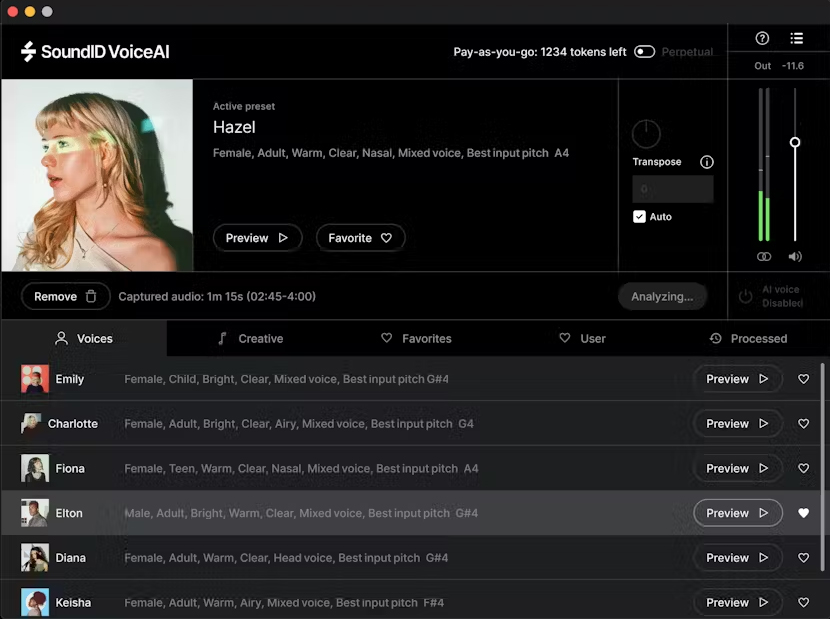The width and height of the screenshot is (830, 619).
Task: Click Preview on the Charlotte row
Action: [x=738, y=423]
